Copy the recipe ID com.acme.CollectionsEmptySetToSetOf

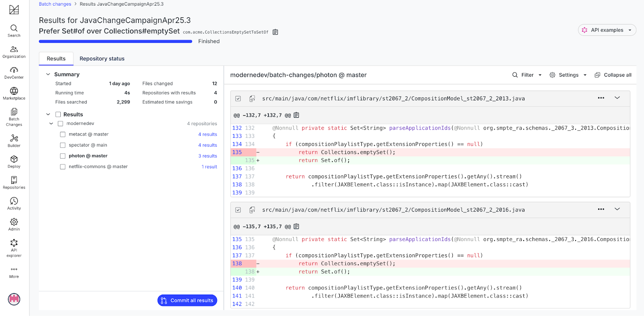[275, 32]
